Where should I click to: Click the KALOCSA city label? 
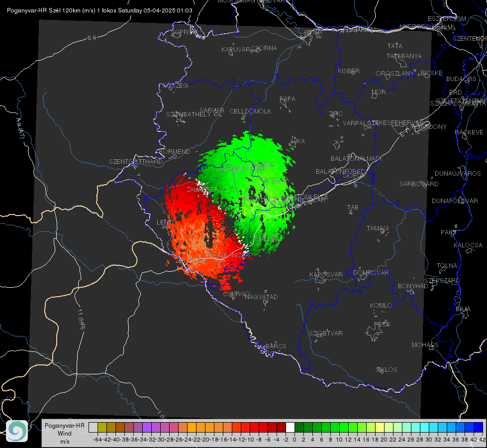468,245
